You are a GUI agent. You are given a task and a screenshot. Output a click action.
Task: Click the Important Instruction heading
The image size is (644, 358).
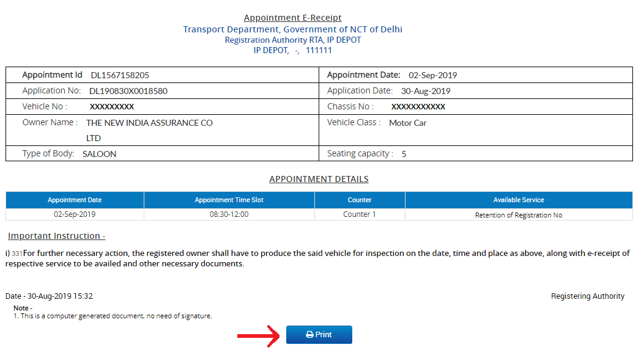coord(57,236)
